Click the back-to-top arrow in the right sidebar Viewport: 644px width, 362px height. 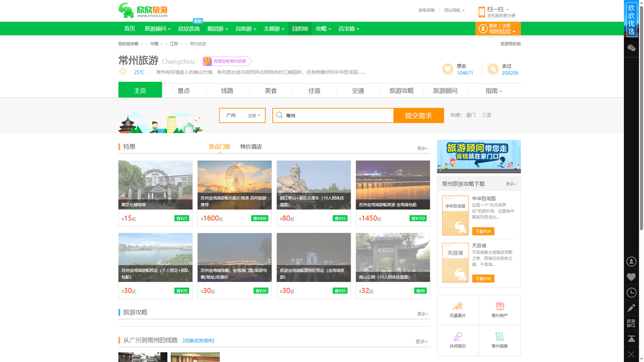(x=631, y=339)
